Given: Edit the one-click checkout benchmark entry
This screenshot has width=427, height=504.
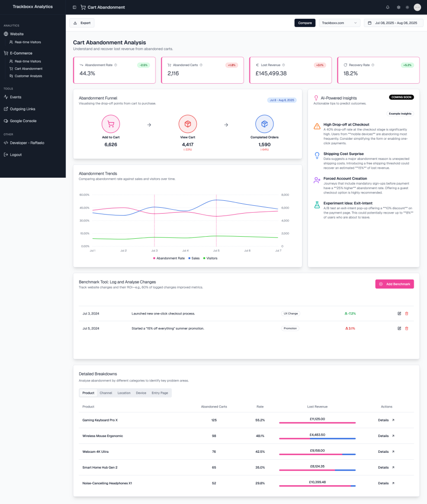Looking at the screenshot, I should tap(399, 314).
